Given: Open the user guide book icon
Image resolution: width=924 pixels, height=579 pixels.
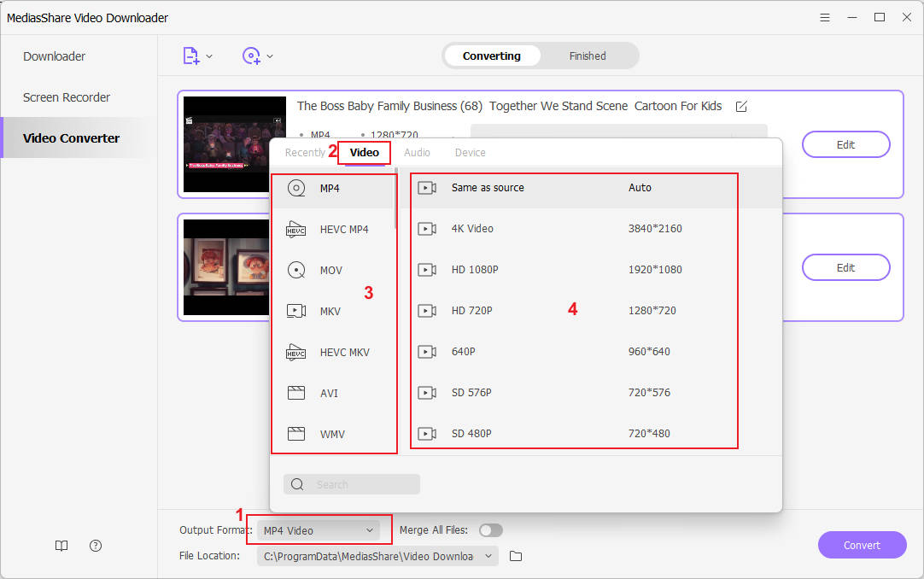Looking at the screenshot, I should (x=61, y=545).
